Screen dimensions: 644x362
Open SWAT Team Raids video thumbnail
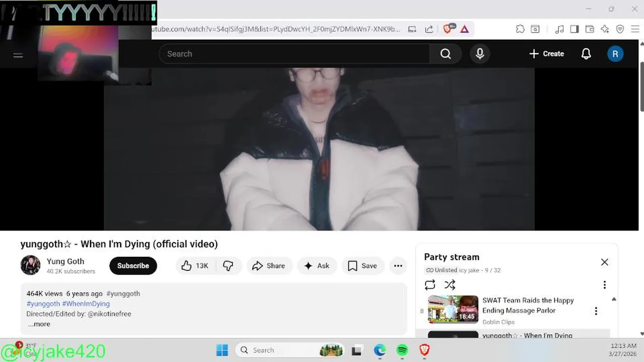click(x=453, y=309)
